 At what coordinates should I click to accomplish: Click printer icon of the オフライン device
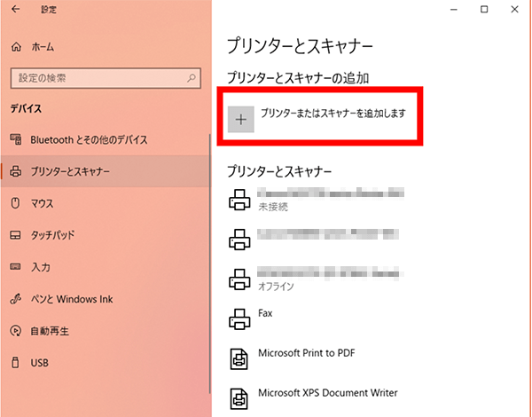coord(239,279)
